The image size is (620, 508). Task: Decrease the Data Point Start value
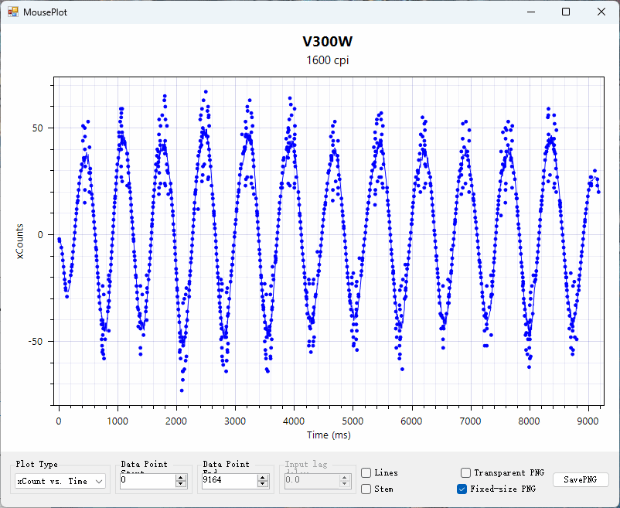pyautogui.click(x=181, y=484)
